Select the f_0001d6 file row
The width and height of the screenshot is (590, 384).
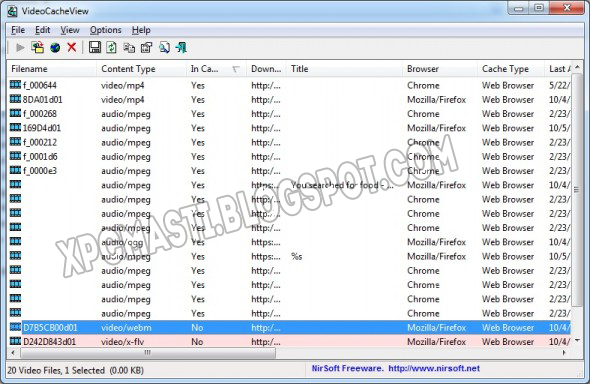(289, 157)
